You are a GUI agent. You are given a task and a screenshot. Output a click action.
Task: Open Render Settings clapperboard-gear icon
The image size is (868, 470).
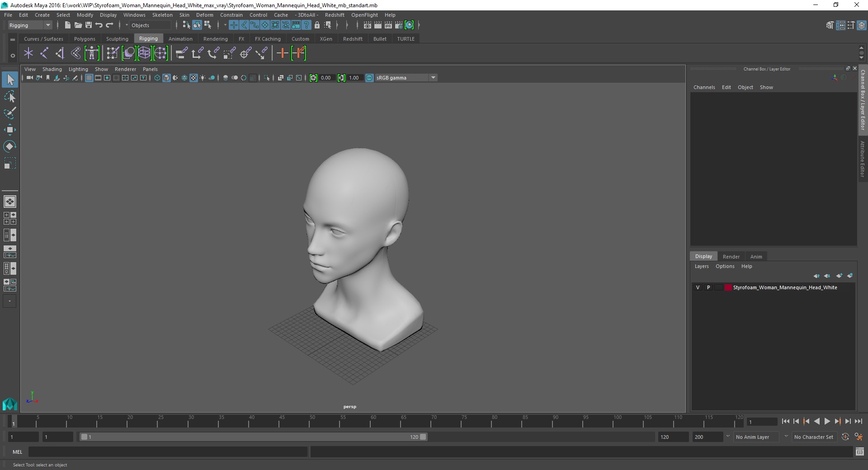coord(399,25)
